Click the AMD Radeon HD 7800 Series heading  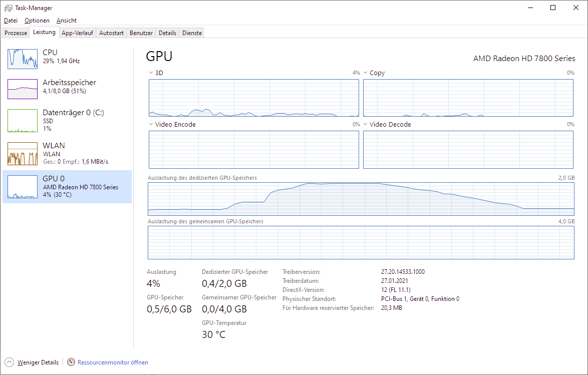[x=524, y=59]
